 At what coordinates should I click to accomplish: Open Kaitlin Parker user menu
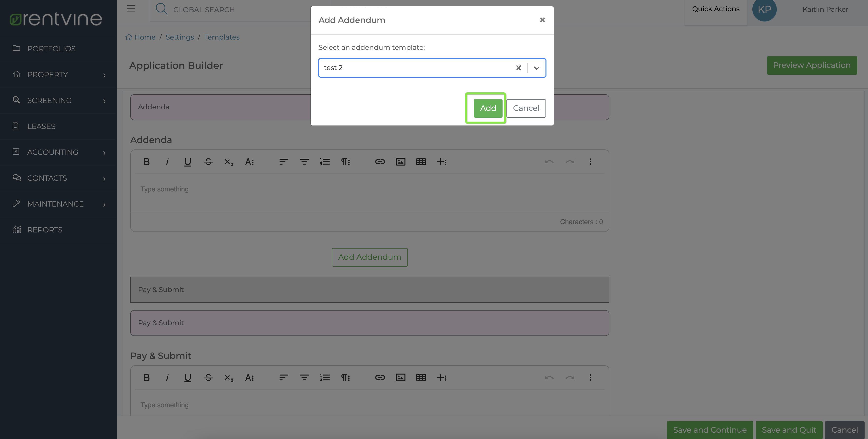pyautogui.click(x=825, y=10)
